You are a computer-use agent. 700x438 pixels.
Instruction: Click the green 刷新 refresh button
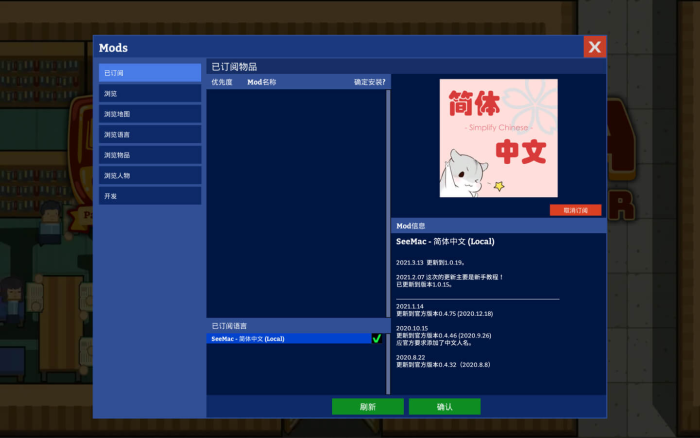367,407
